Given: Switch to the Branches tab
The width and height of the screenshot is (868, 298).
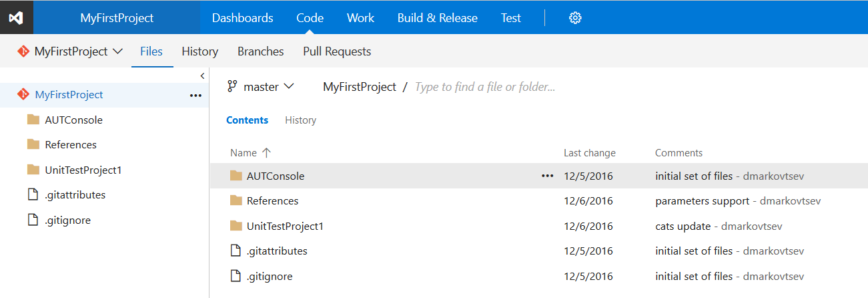Looking at the screenshot, I should pos(260,51).
